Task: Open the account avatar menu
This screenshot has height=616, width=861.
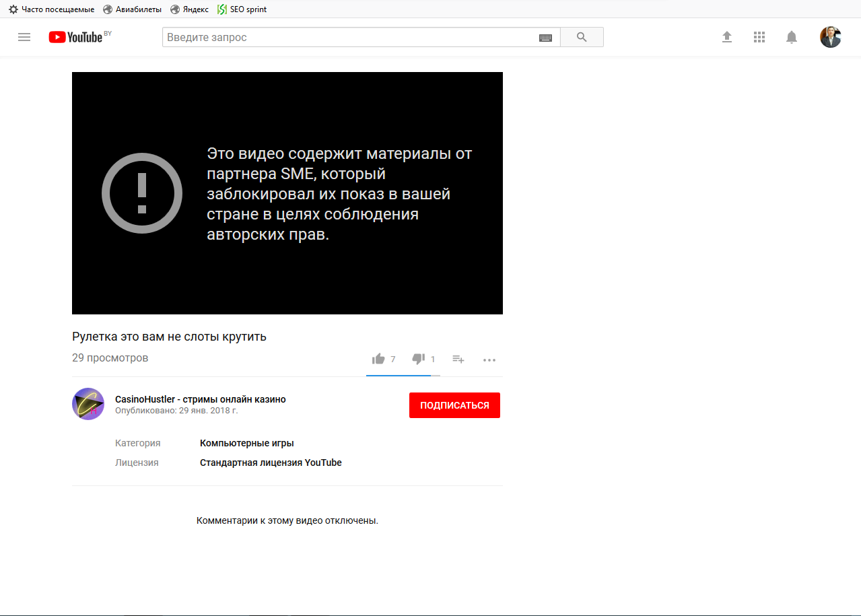Action: (830, 37)
